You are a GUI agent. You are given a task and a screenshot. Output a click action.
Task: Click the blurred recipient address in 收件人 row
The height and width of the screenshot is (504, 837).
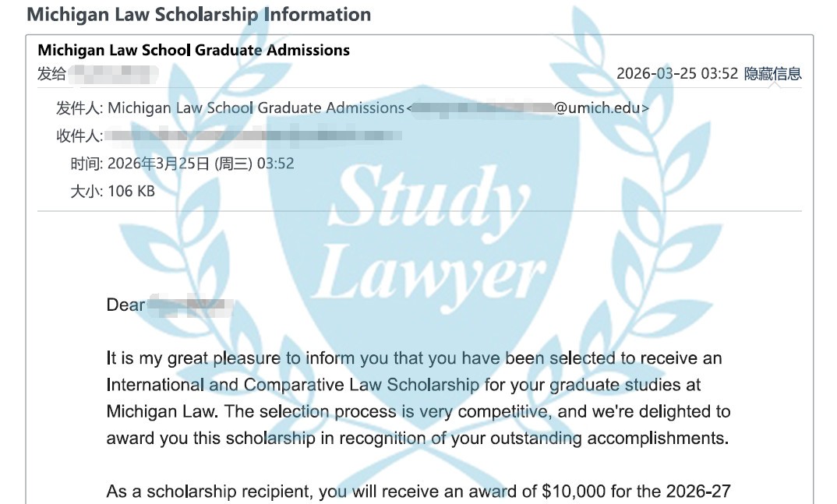coord(253,136)
